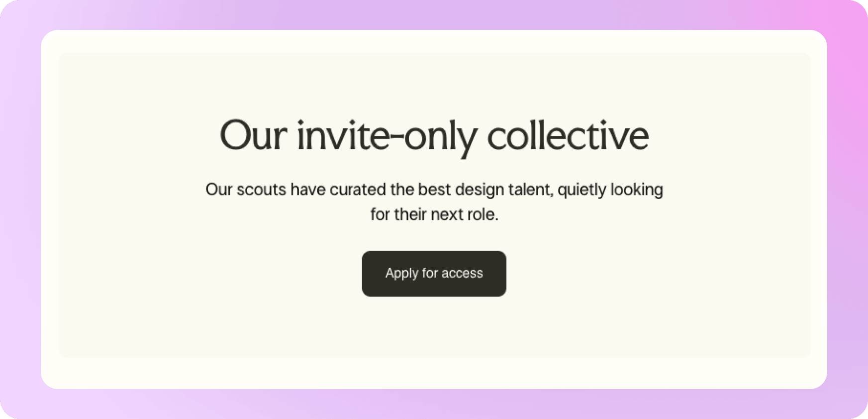Click the word "for" on the dark button
Viewport: 868px width, 419px height.
coord(429,273)
